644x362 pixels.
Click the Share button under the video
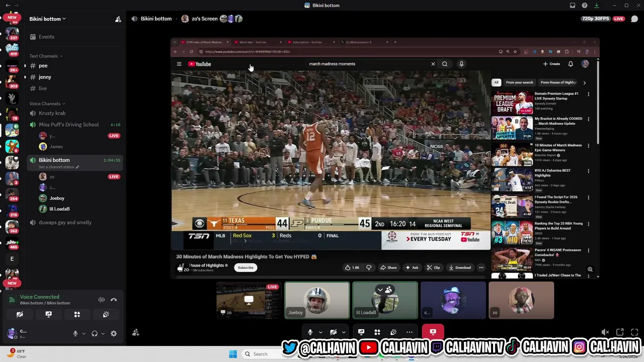click(388, 267)
